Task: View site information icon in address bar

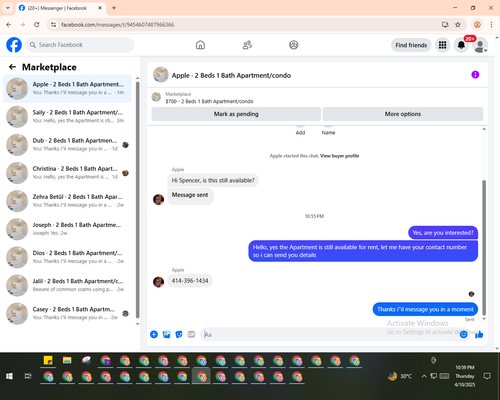Action: (x=53, y=25)
